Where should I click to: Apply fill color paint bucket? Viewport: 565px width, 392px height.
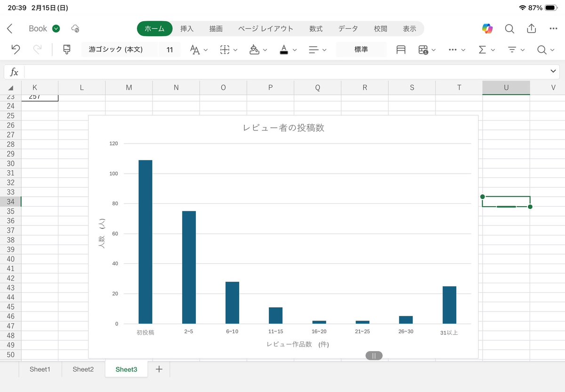(x=254, y=49)
